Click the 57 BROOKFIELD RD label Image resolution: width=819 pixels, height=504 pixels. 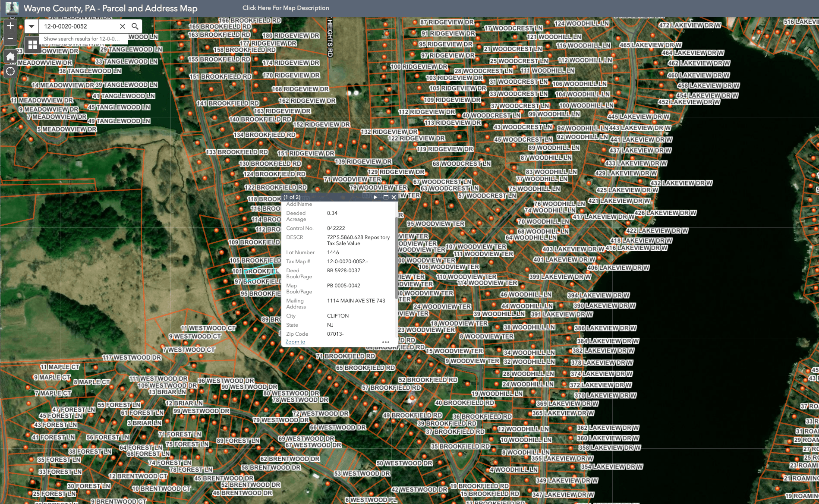point(391,387)
